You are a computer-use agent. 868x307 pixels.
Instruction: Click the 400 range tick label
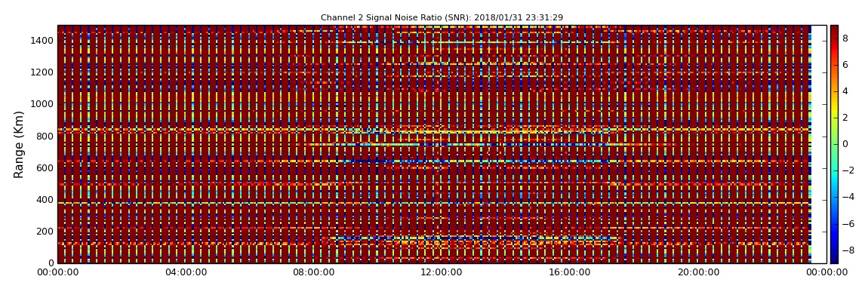45,200
